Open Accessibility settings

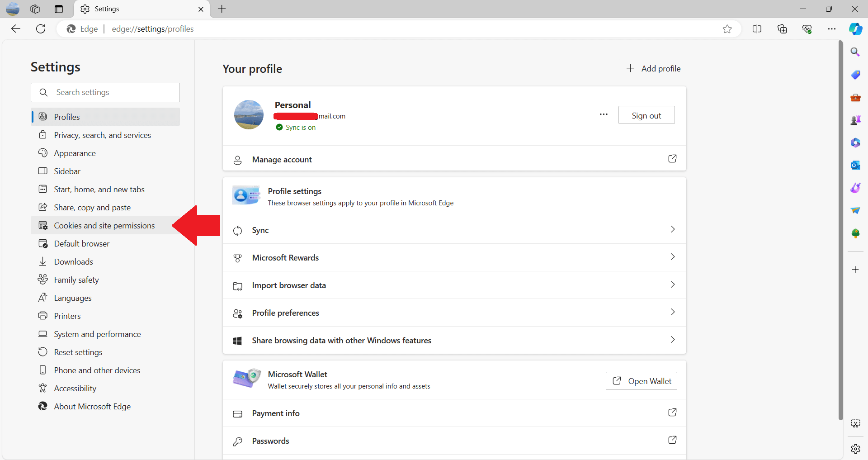point(105,388)
